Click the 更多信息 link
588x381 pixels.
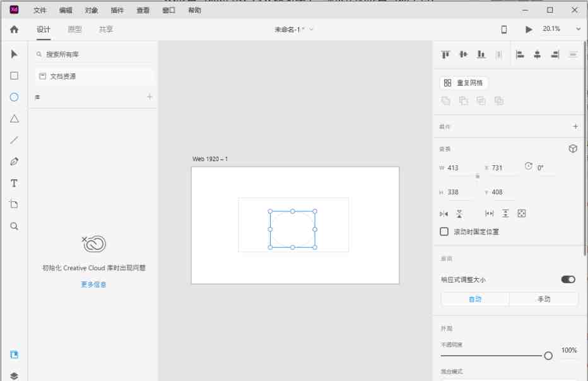pyautogui.click(x=93, y=284)
